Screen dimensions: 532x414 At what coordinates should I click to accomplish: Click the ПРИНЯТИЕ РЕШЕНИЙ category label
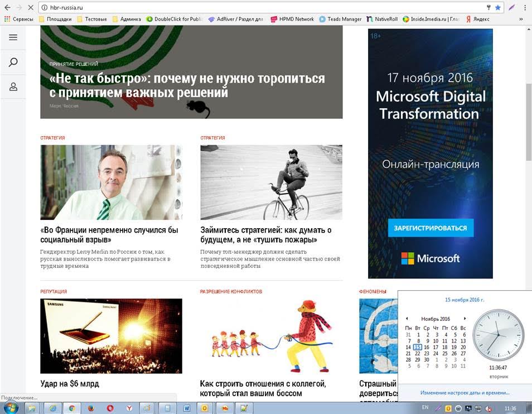tap(74, 64)
